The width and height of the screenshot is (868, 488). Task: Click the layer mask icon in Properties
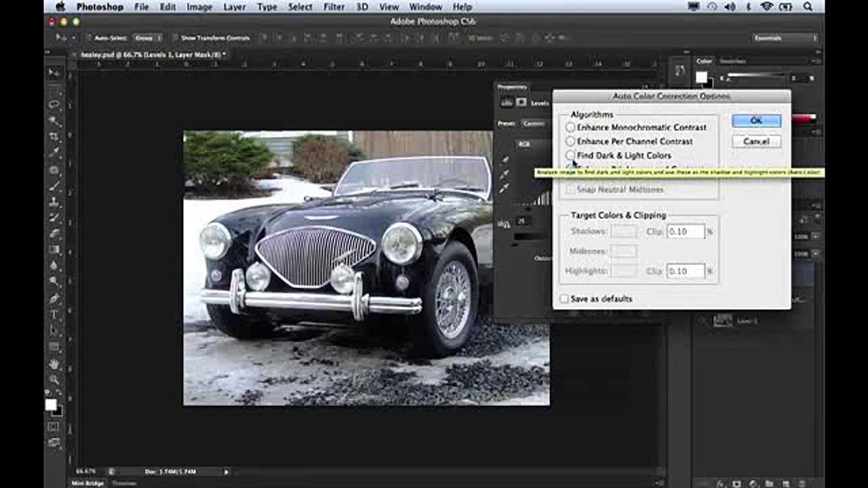521,102
